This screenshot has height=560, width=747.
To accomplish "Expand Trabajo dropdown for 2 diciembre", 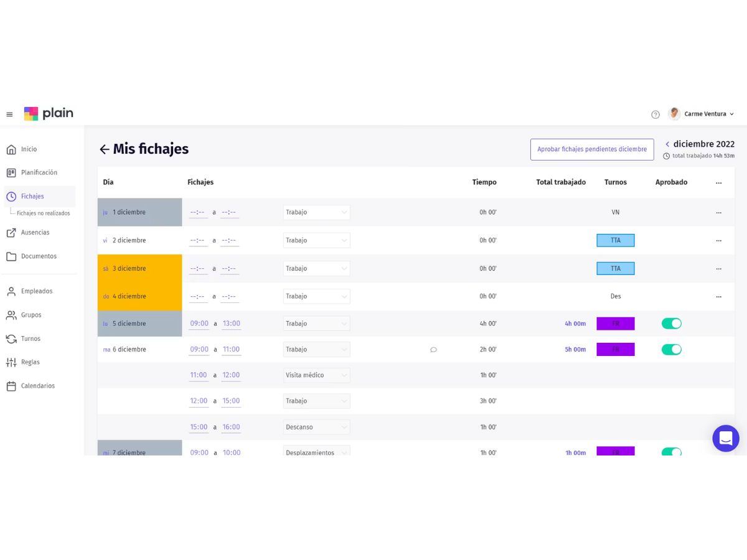I will tap(316, 240).
